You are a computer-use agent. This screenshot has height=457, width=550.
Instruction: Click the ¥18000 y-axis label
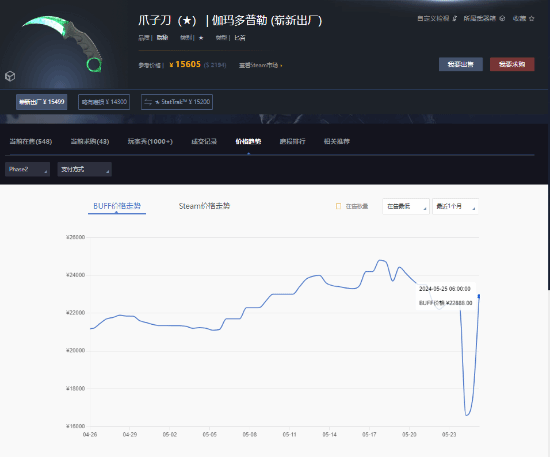[75, 388]
